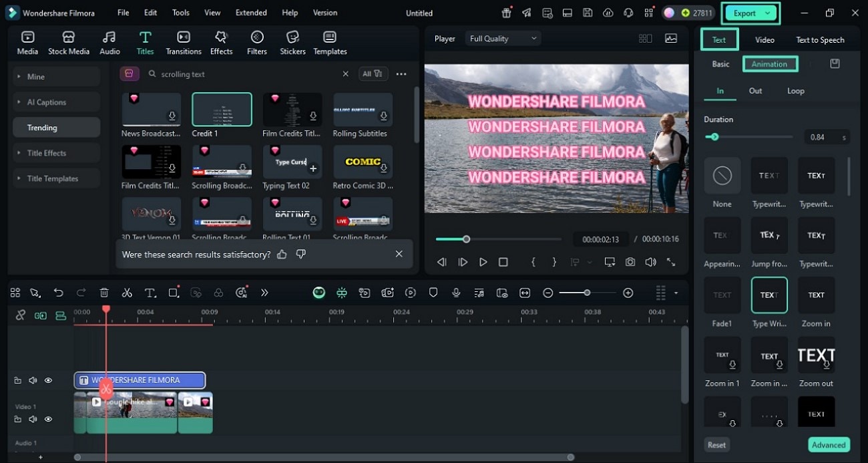Viewport: 868px width, 463px height.
Task: Click the Duration slider handle
Action: (714, 137)
